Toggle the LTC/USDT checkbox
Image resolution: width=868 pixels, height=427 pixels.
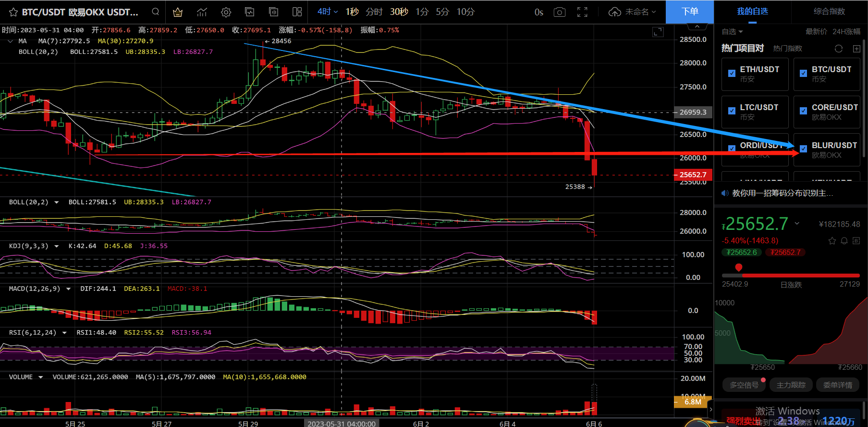732,111
